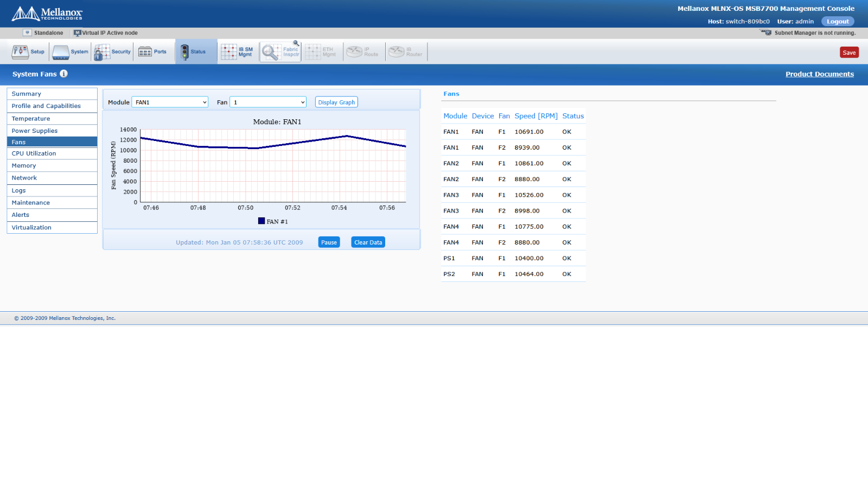Log out using the Logout button
This screenshot has height=488, width=868.
(x=838, y=22)
